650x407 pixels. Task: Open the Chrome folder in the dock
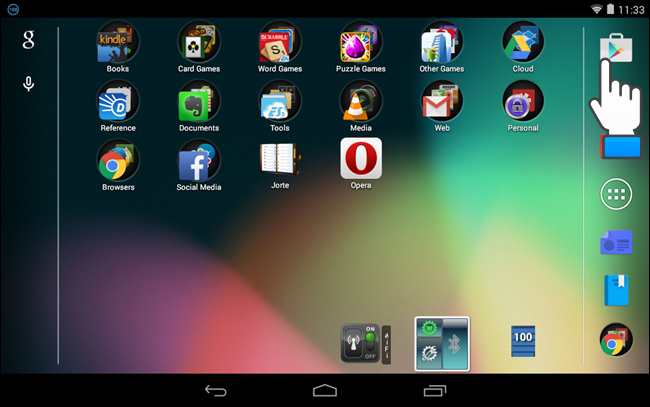(616, 340)
